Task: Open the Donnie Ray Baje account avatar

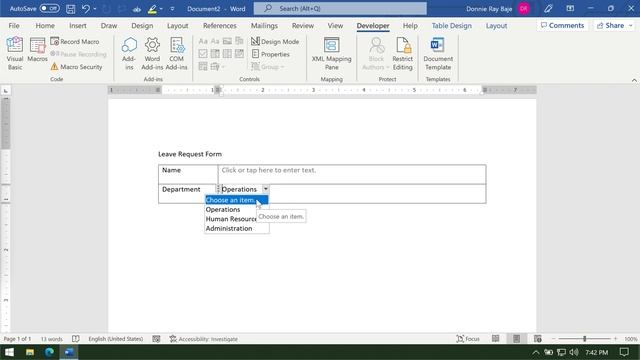Action: pyautogui.click(x=524, y=9)
